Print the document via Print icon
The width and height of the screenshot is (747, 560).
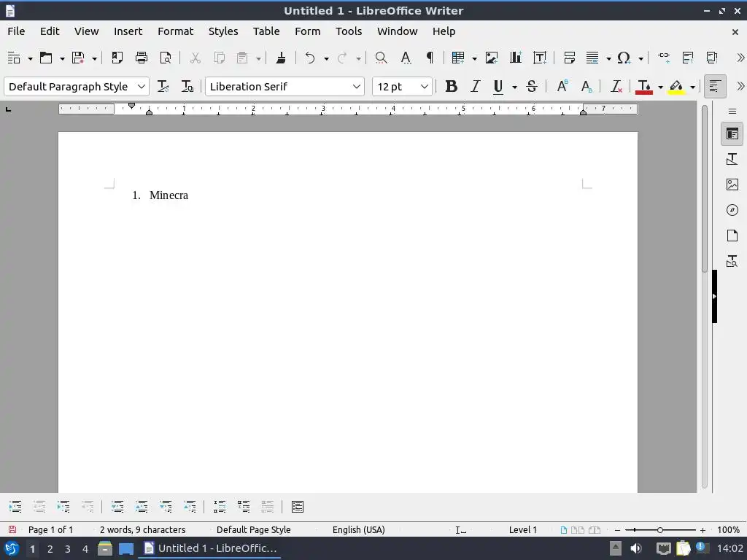142,58
